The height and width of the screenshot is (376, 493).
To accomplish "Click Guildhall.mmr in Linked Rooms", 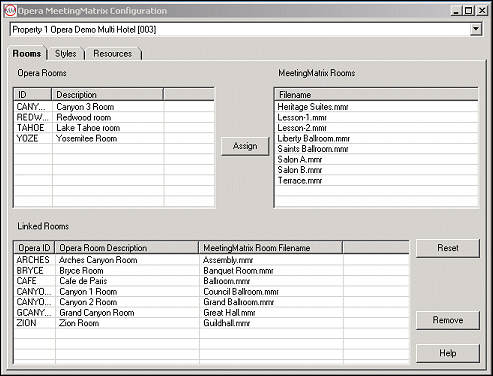I will pos(226,323).
